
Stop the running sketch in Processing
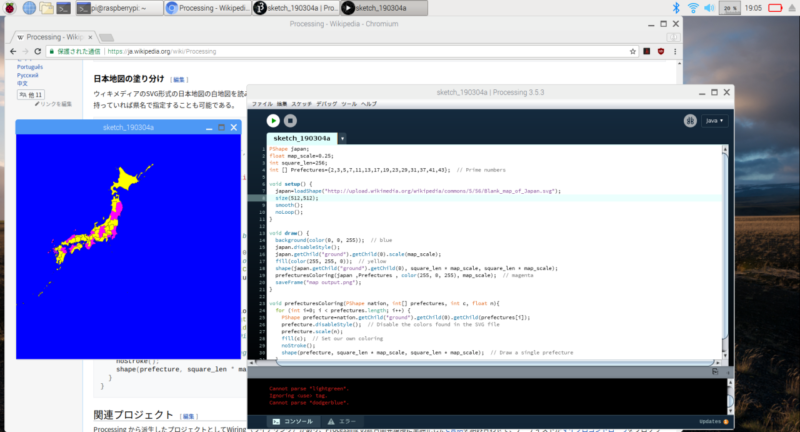coord(290,120)
